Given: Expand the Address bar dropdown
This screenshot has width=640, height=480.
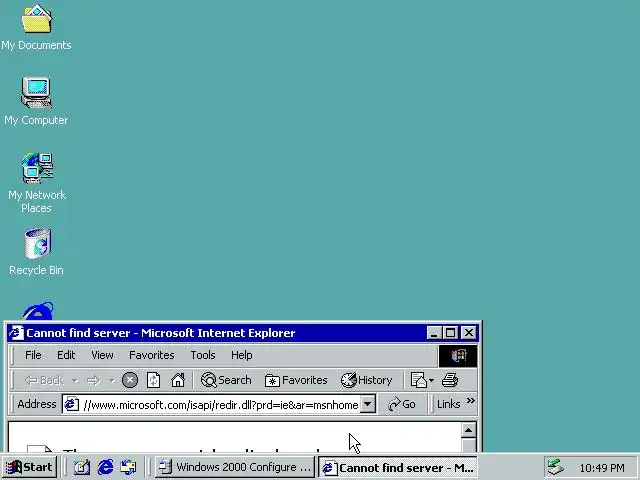Looking at the screenshot, I should coord(368,404).
